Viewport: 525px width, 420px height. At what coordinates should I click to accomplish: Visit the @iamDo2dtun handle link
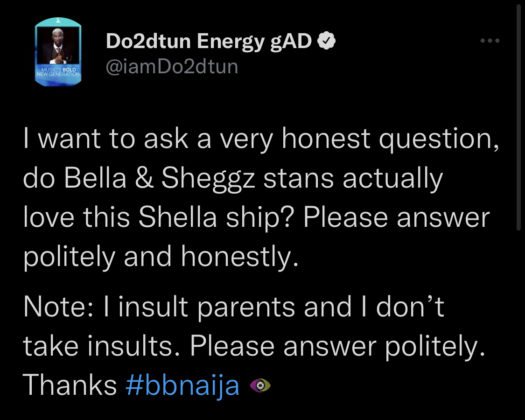click(172, 67)
